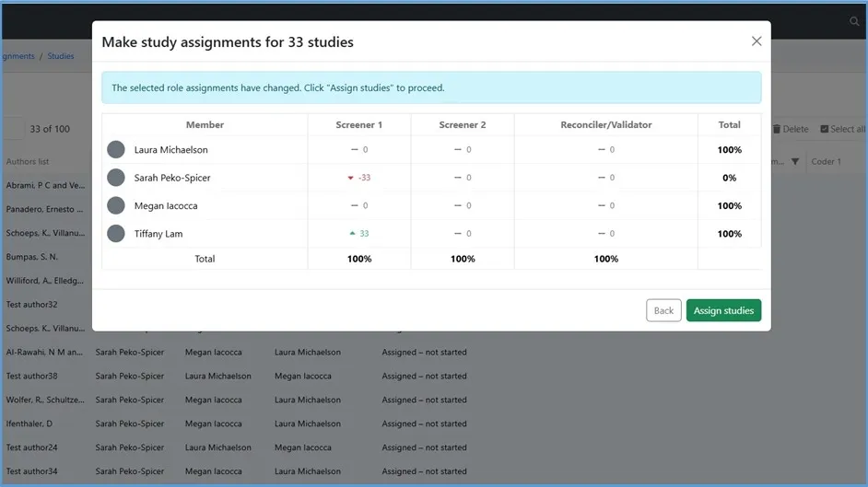868x487 pixels.
Task: Go to the Assignments breadcrumb link
Action: click(17, 56)
